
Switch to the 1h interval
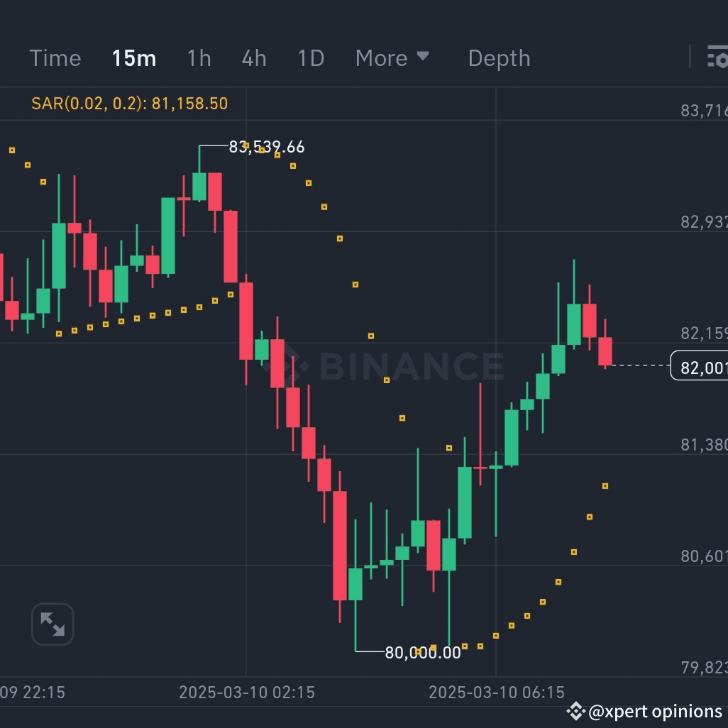199,58
